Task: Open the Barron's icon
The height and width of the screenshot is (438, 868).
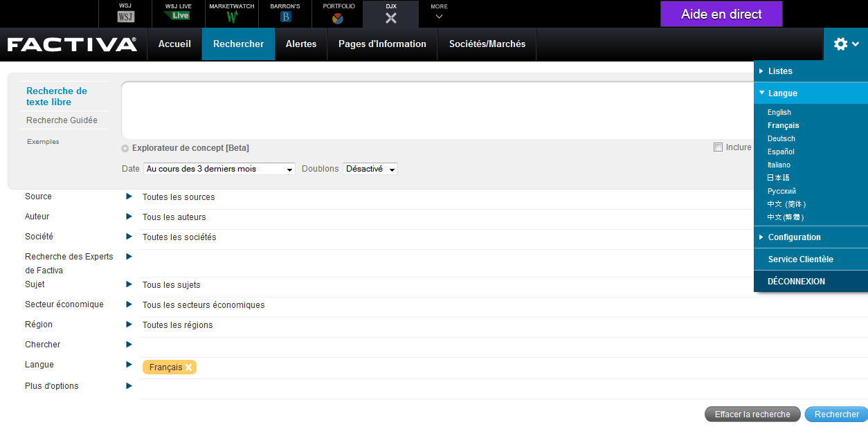Action: click(x=285, y=17)
